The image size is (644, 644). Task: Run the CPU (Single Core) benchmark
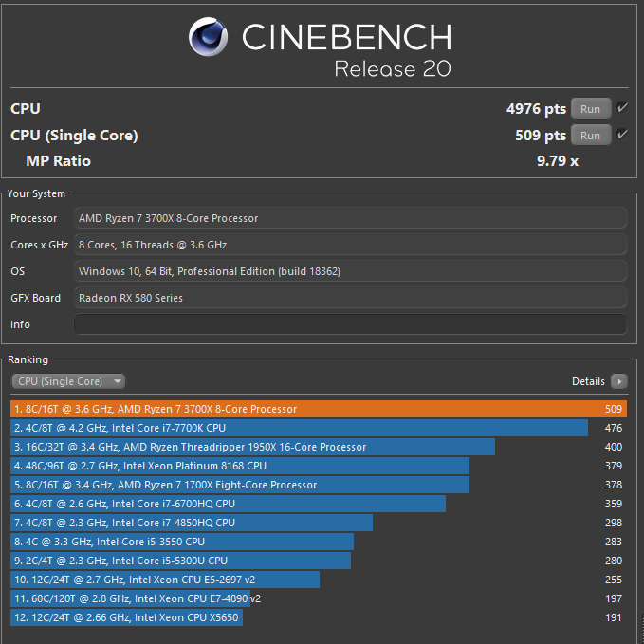[x=591, y=136]
